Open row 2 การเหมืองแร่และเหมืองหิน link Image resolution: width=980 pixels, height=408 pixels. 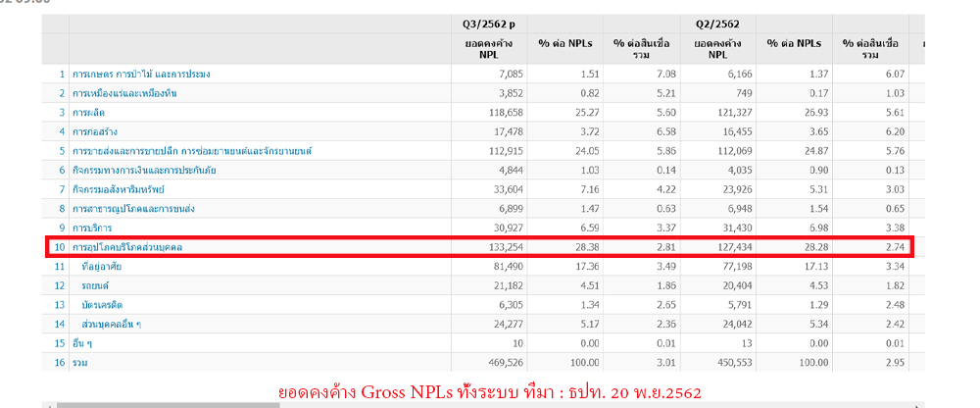click(x=124, y=93)
